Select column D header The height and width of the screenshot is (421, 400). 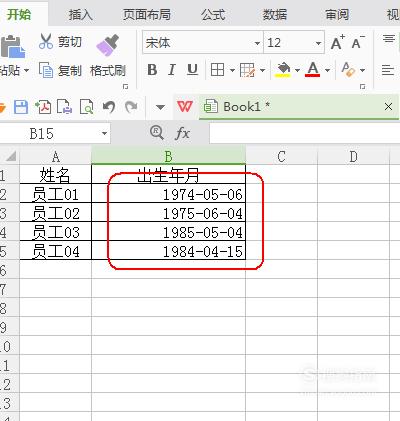point(354,156)
